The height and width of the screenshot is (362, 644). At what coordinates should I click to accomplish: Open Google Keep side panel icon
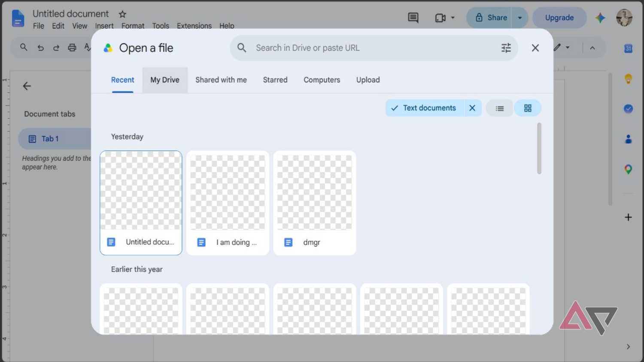(x=628, y=78)
